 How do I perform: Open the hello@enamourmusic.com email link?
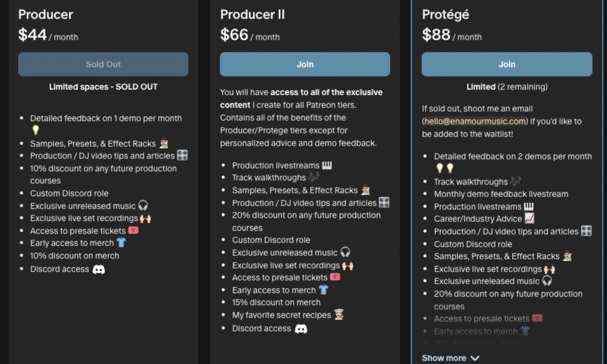click(x=475, y=121)
